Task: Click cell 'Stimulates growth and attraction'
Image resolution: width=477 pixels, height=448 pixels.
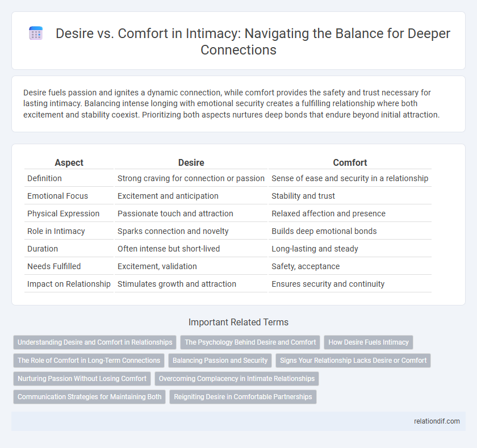Action: coord(177,284)
